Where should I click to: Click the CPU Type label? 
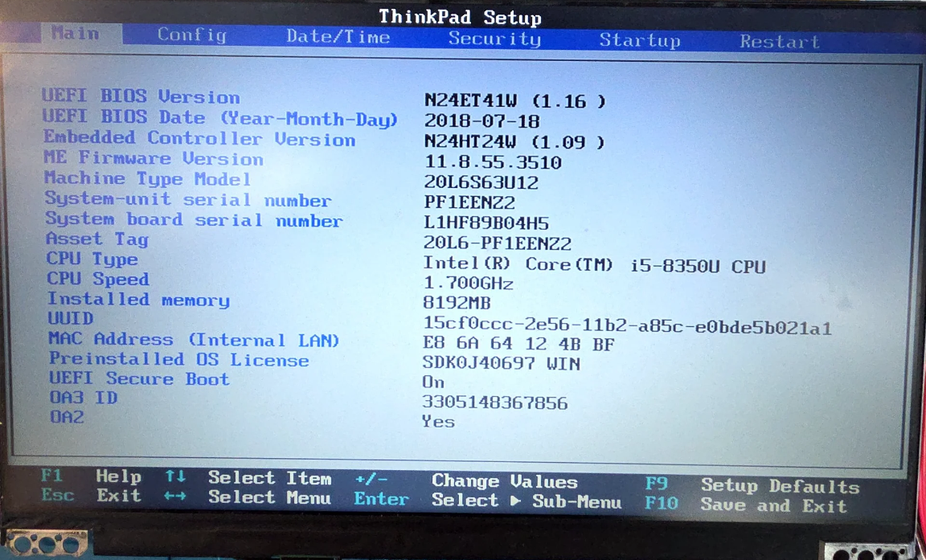click(92, 259)
